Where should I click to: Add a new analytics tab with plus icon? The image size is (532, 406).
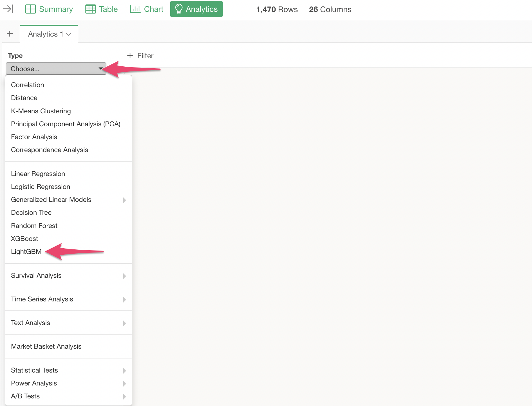10,34
